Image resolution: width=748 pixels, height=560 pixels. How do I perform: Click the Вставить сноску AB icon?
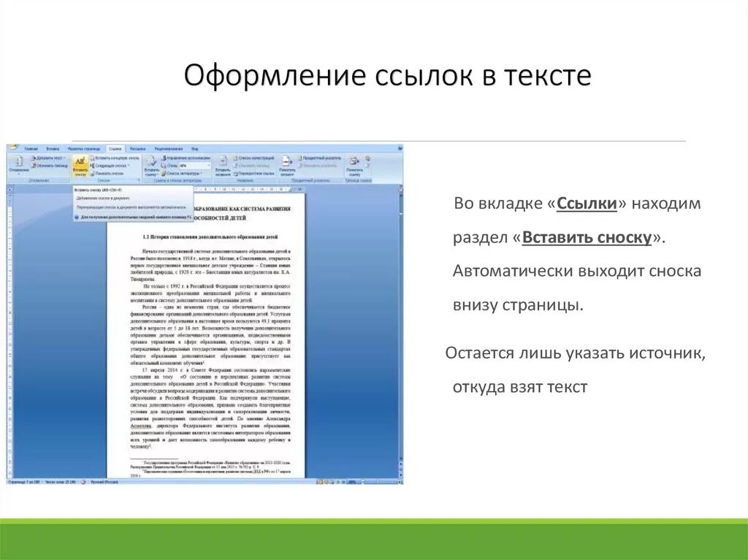[x=80, y=166]
